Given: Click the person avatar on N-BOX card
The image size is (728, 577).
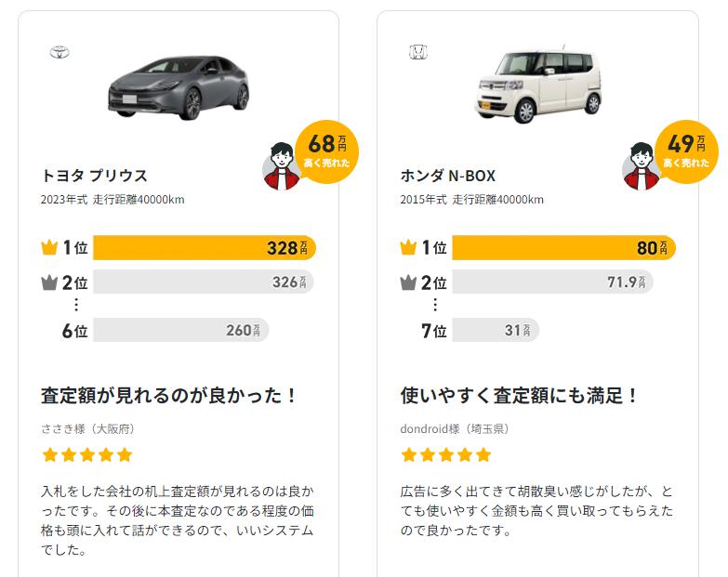Looking at the screenshot, I should click(x=640, y=168).
